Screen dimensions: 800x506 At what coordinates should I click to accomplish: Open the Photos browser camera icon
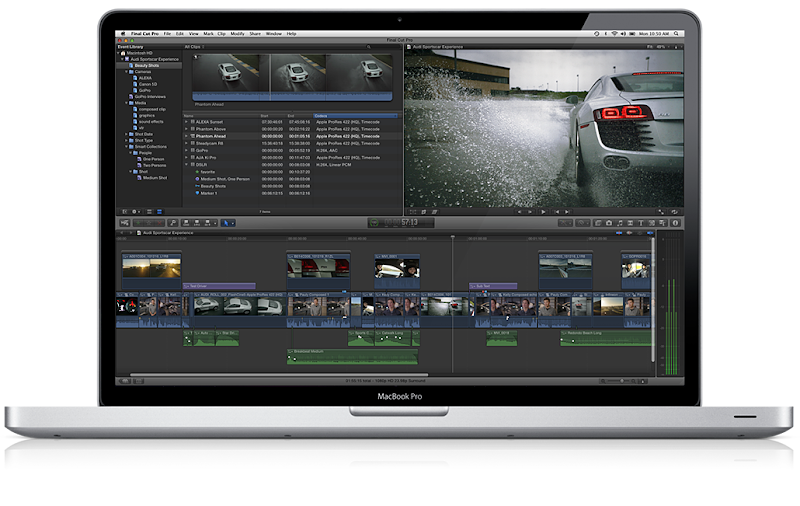tap(609, 223)
